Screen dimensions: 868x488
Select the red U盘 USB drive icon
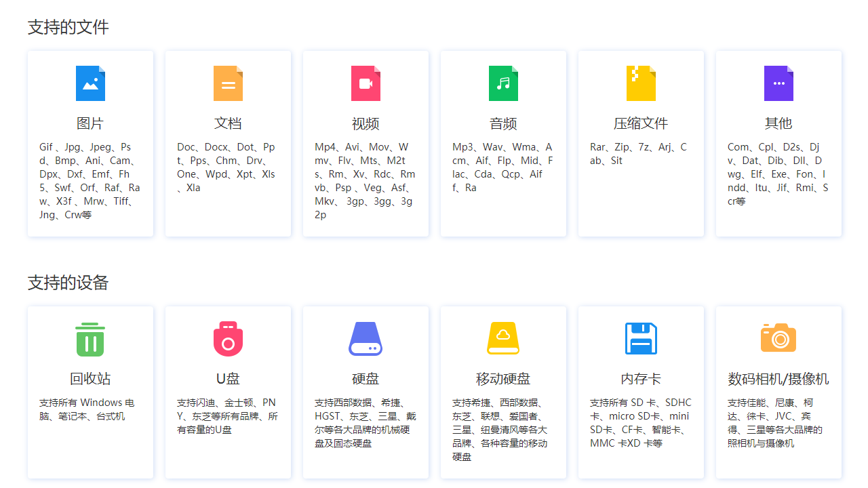[x=228, y=338]
